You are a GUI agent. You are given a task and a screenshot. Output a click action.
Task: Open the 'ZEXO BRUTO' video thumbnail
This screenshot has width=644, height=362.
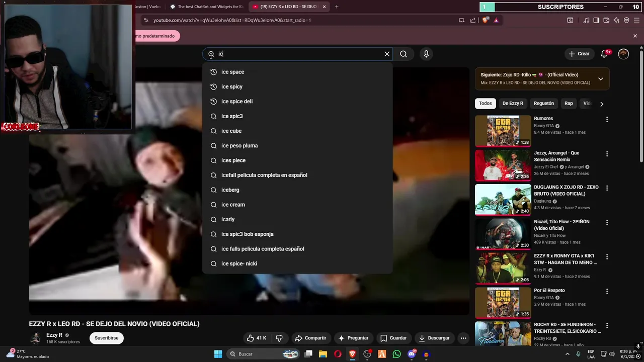click(x=503, y=200)
